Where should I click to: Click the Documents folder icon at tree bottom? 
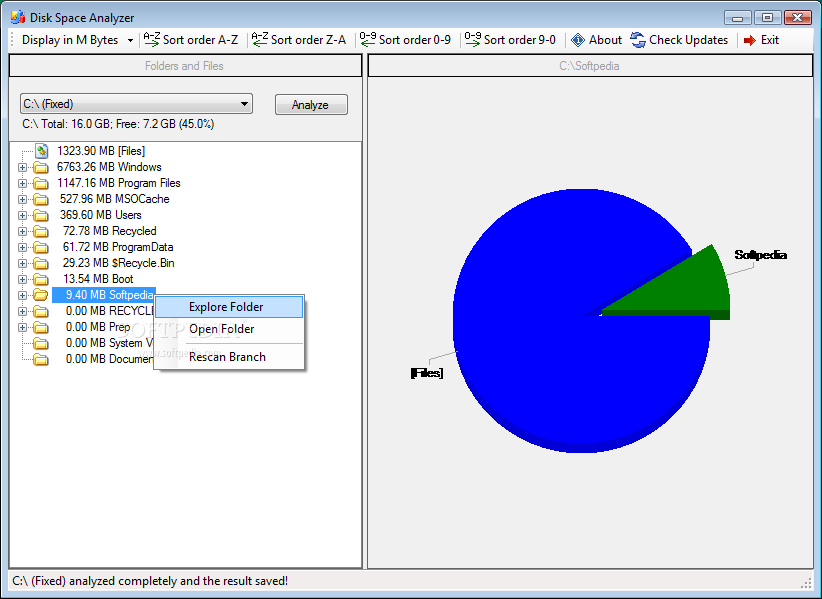coord(40,360)
